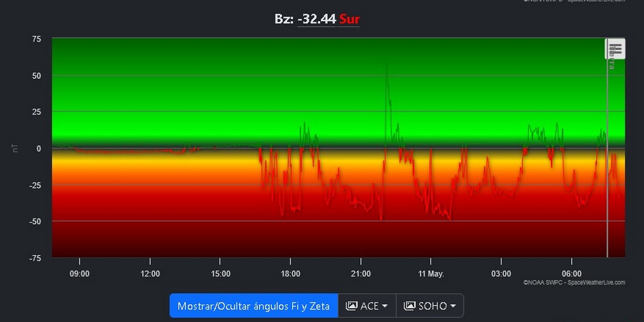Expand the ACE dropdown arrow
644x322 pixels.
point(384,306)
